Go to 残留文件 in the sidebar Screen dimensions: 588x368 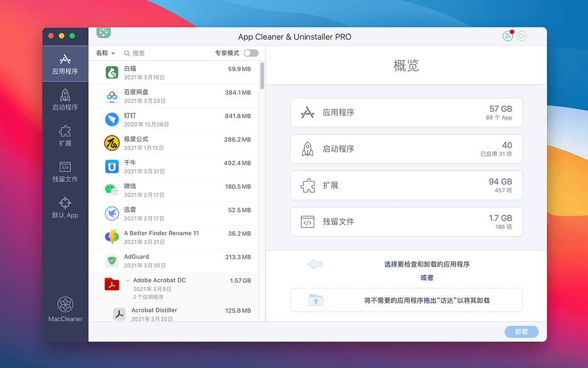[65, 172]
